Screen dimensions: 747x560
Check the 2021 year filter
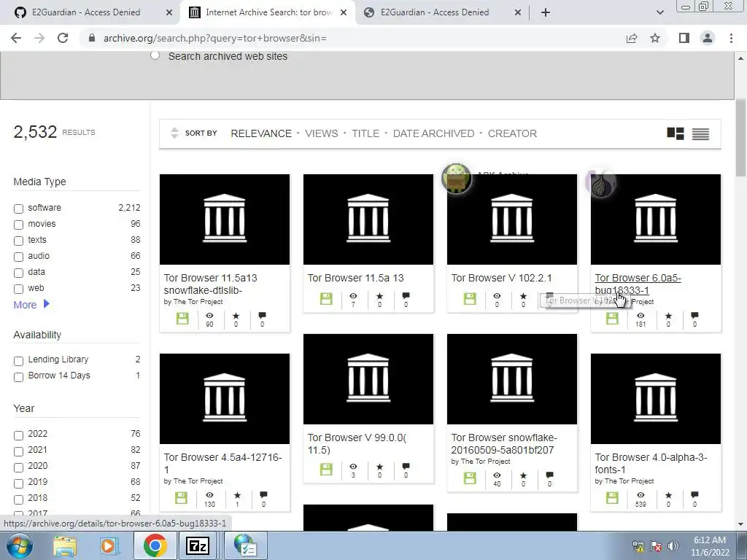click(18, 451)
